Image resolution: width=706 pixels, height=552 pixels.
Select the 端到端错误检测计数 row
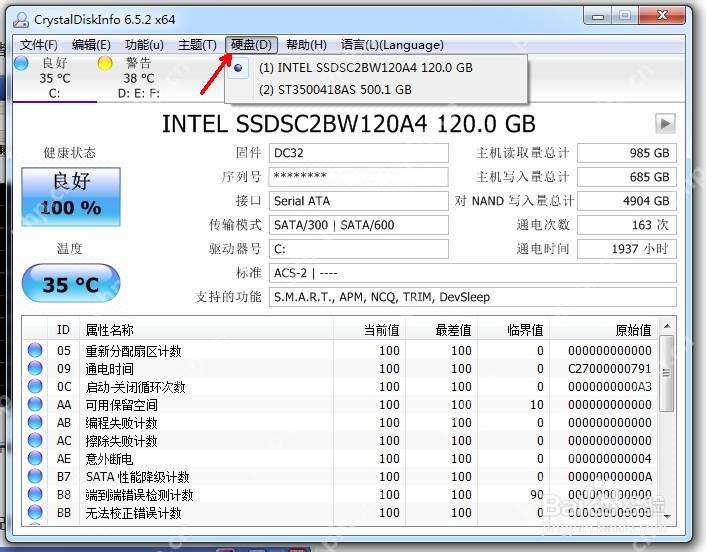pyautogui.click(x=340, y=494)
